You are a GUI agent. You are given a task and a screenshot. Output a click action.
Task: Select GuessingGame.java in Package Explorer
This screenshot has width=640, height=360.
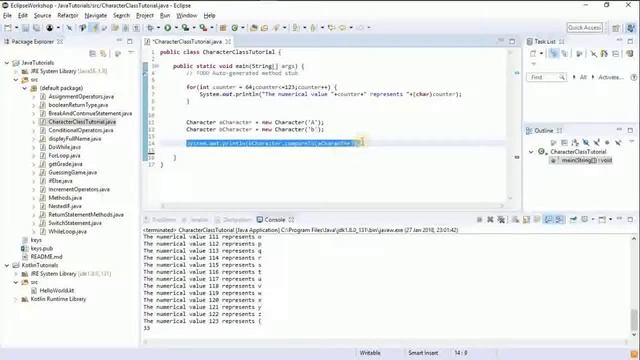(x=72, y=173)
